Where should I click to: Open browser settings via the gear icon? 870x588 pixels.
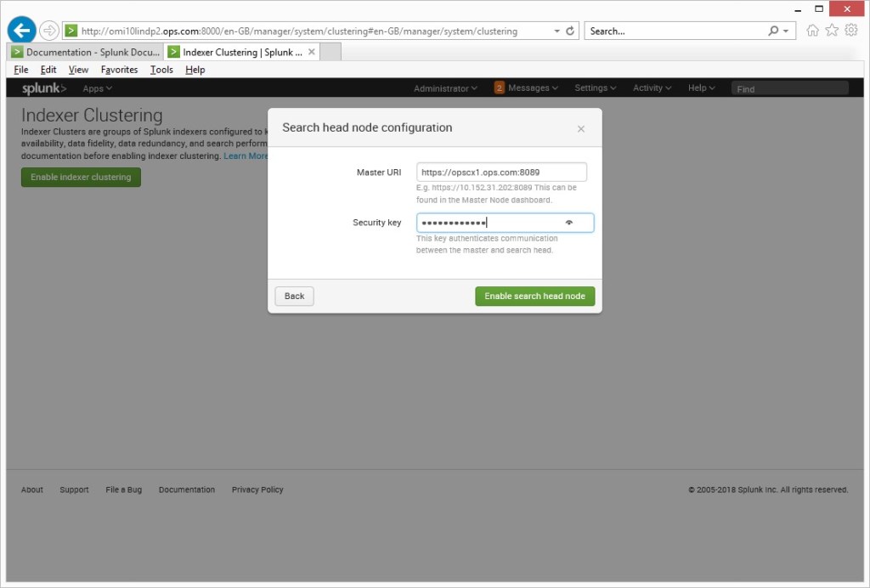click(851, 29)
